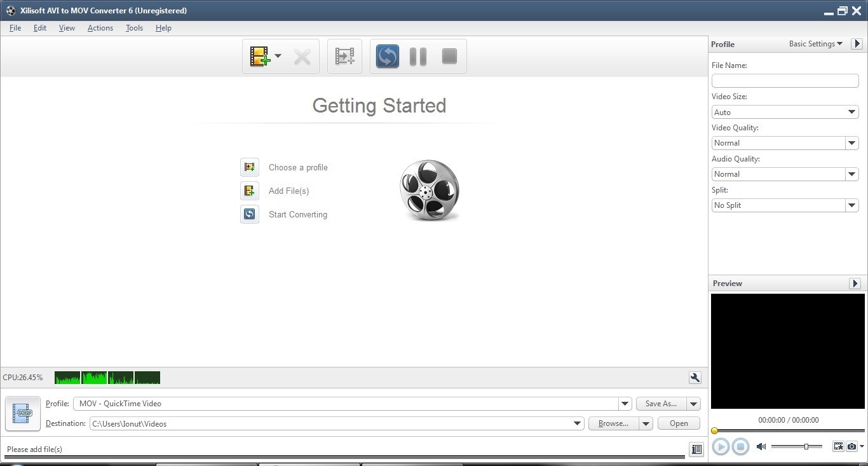Click the film reel image

click(430, 190)
